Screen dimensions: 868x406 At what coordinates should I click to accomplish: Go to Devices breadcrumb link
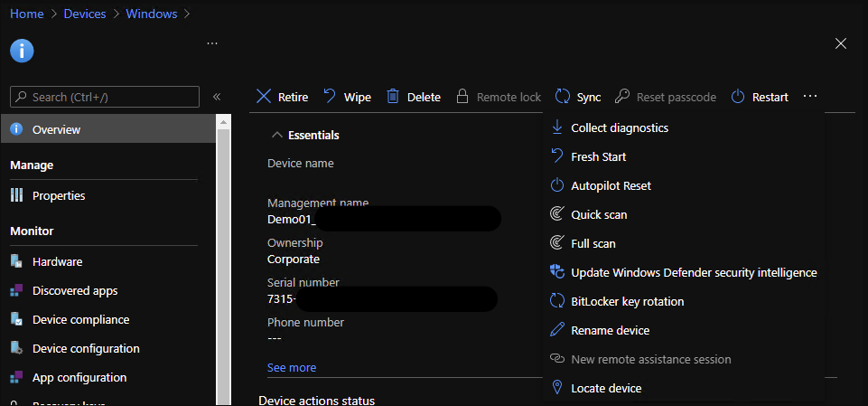85,14
